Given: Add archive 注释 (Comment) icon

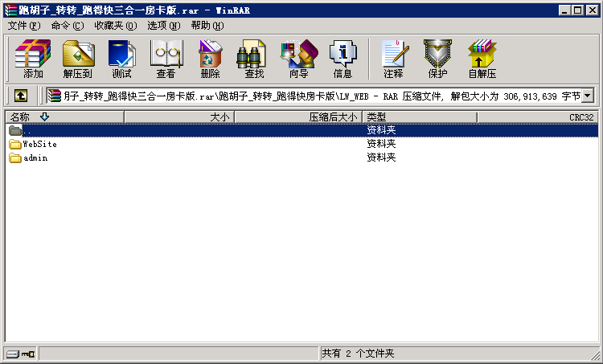Looking at the screenshot, I should pyautogui.click(x=393, y=59).
